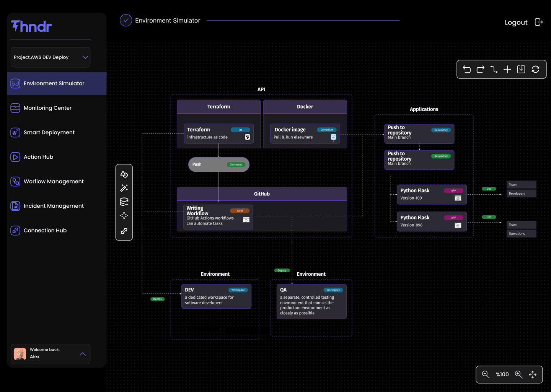Click the refresh sync icon
The height and width of the screenshot is (392, 551).
click(536, 69)
